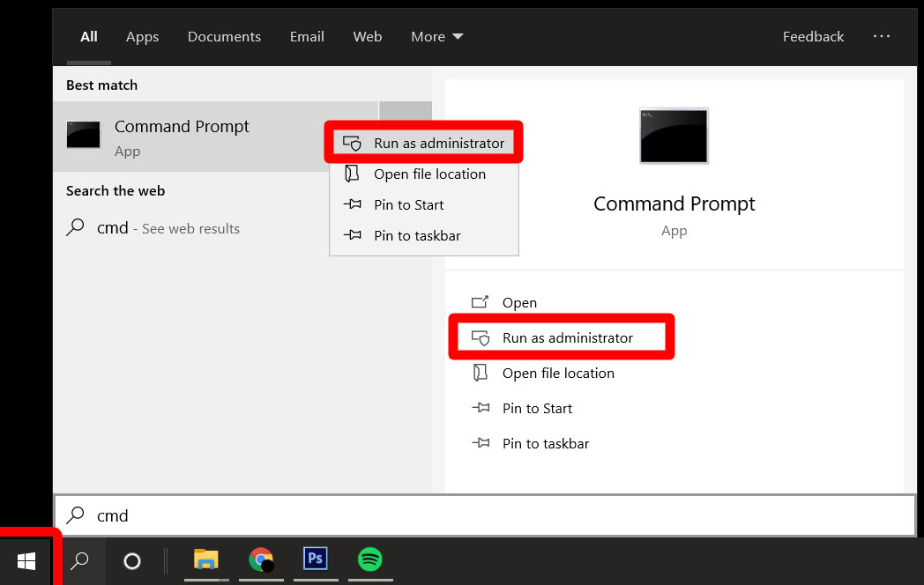Click Open in the right panel

(x=519, y=303)
